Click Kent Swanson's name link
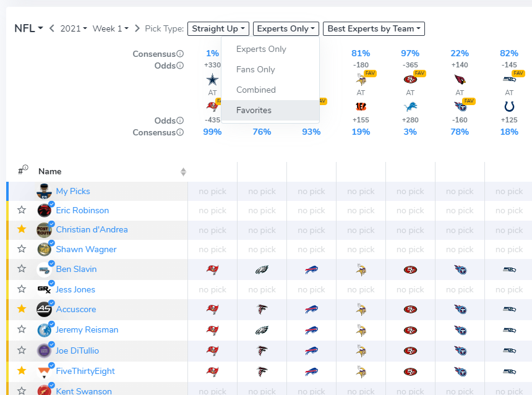This screenshot has height=395, width=532. (x=84, y=391)
